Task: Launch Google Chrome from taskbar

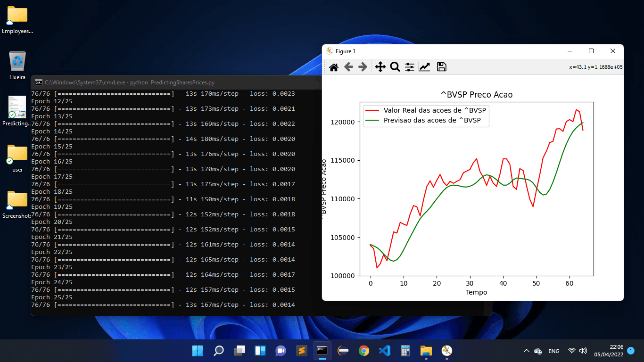Action: click(363, 351)
